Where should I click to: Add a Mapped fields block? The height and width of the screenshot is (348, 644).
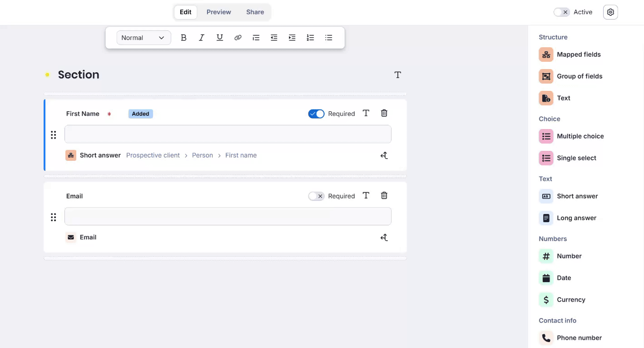[570, 55]
